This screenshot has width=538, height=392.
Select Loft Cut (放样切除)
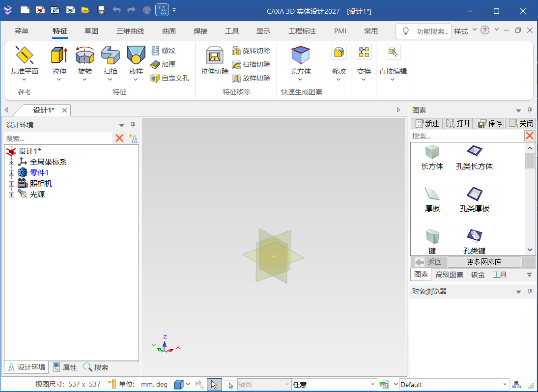(x=251, y=78)
